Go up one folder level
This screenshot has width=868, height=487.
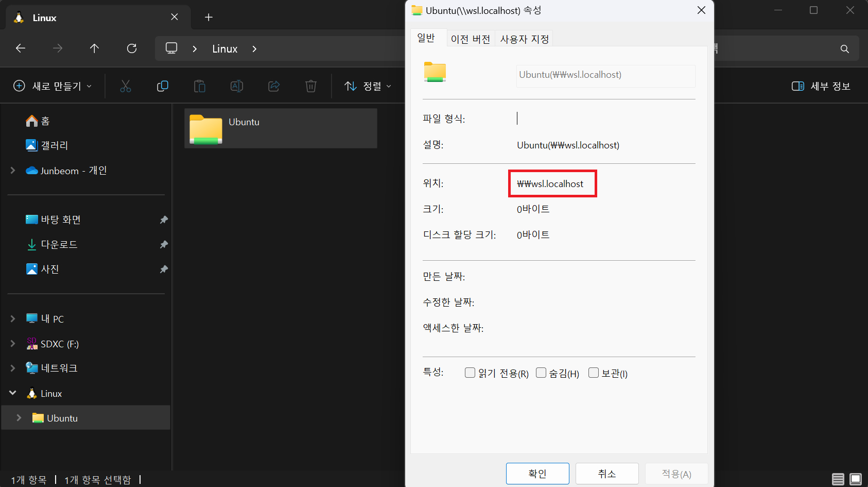(x=94, y=48)
